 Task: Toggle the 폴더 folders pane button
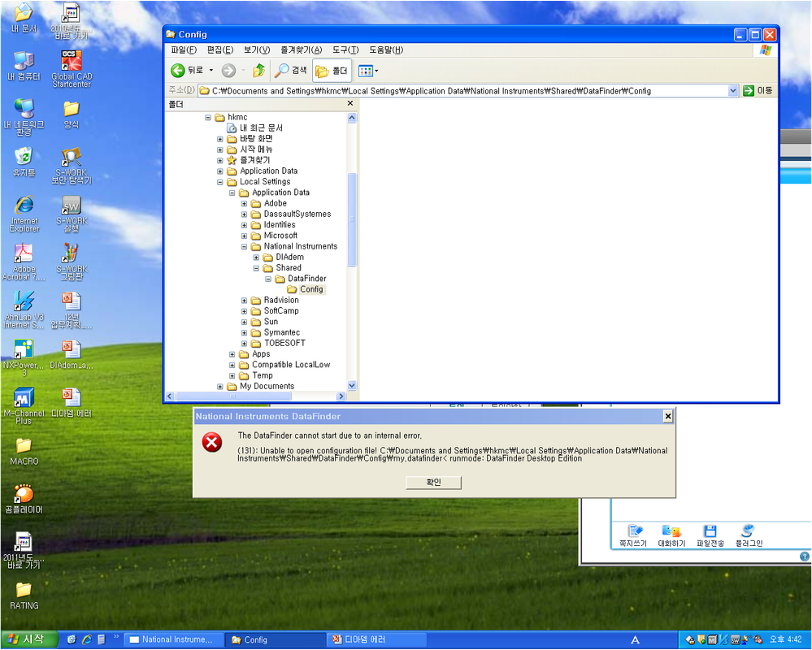point(332,71)
